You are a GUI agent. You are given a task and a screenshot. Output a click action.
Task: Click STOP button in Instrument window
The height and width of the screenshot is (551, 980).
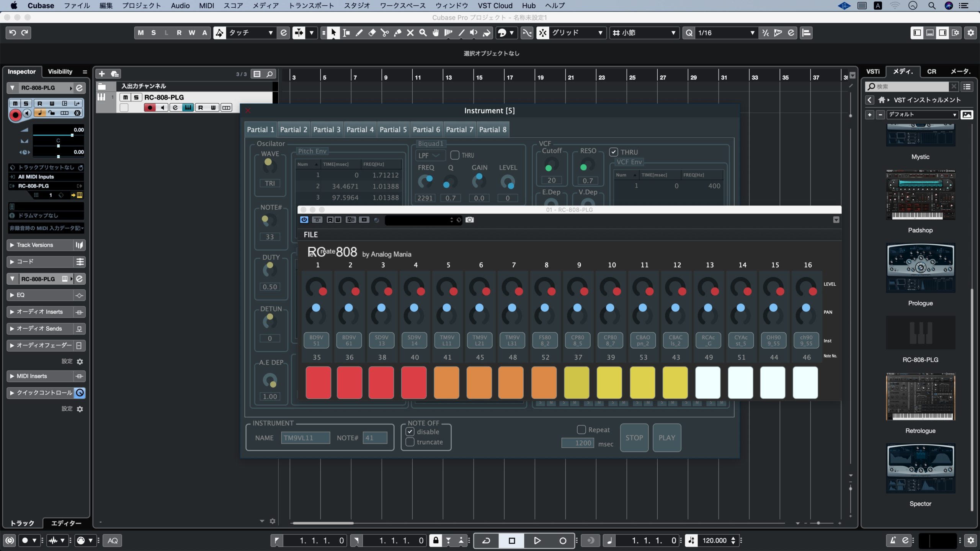[634, 438]
